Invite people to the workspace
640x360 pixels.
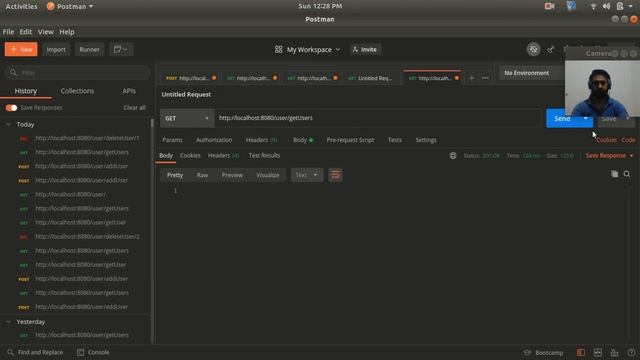(365, 49)
